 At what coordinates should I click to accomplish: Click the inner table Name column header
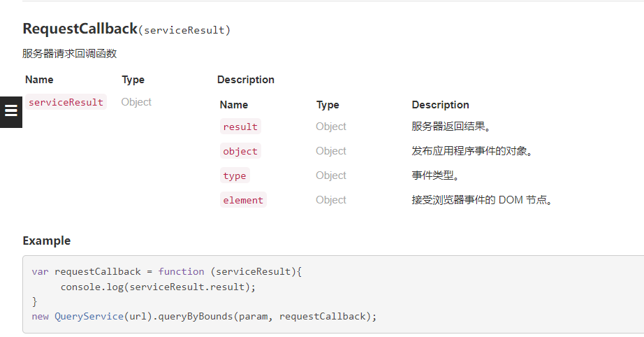coord(234,105)
